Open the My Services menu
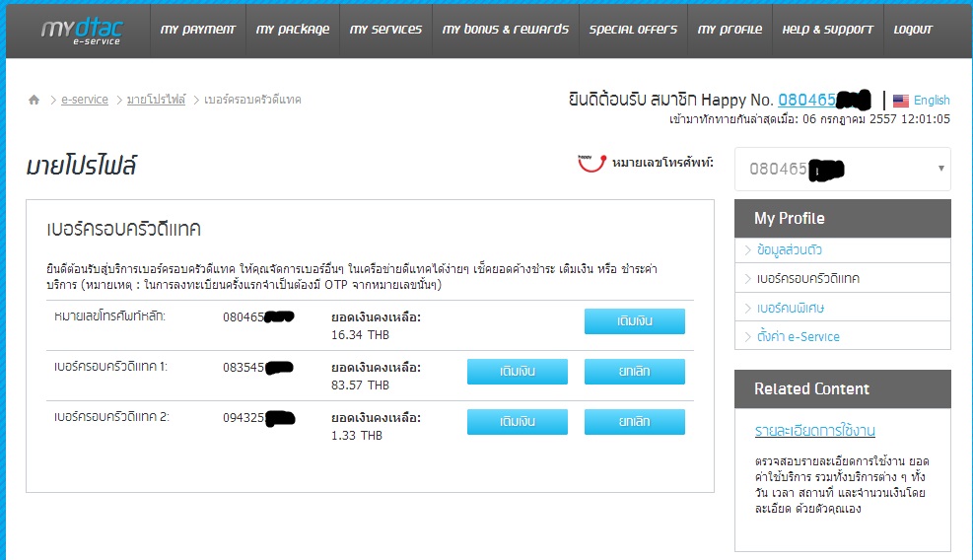Screen dimensions: 973x560 pyautogui.click(x=385, y=30)
